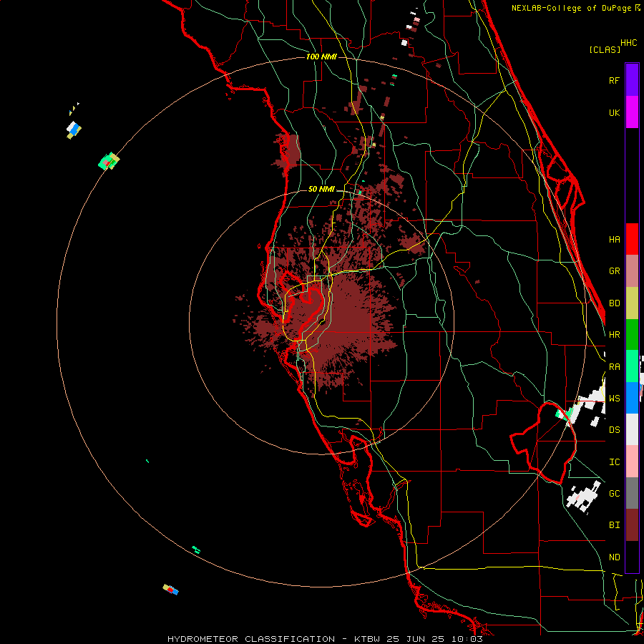Screen dimensions: 644x644
Task: Click the 'GC' legend label
Action: tap(614, 494)
